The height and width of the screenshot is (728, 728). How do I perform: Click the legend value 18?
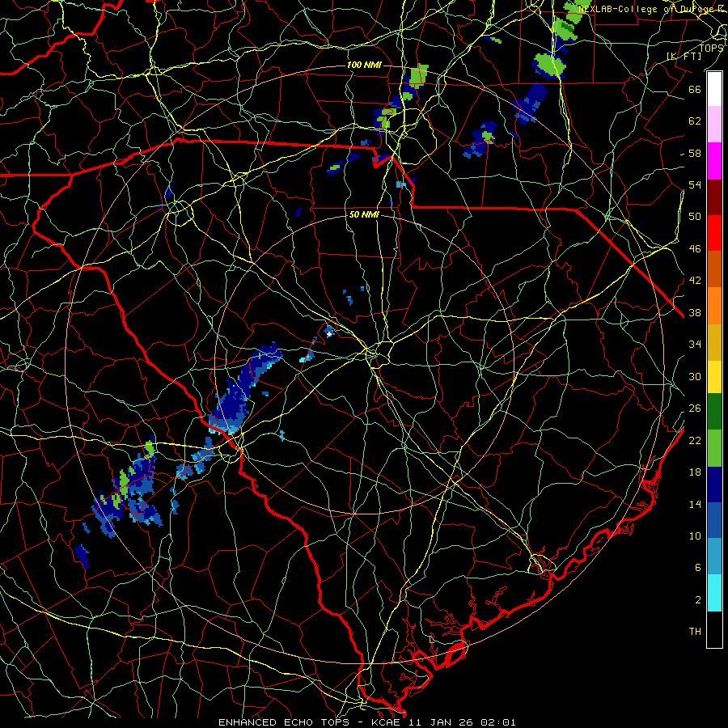click(x=695, y=472)
